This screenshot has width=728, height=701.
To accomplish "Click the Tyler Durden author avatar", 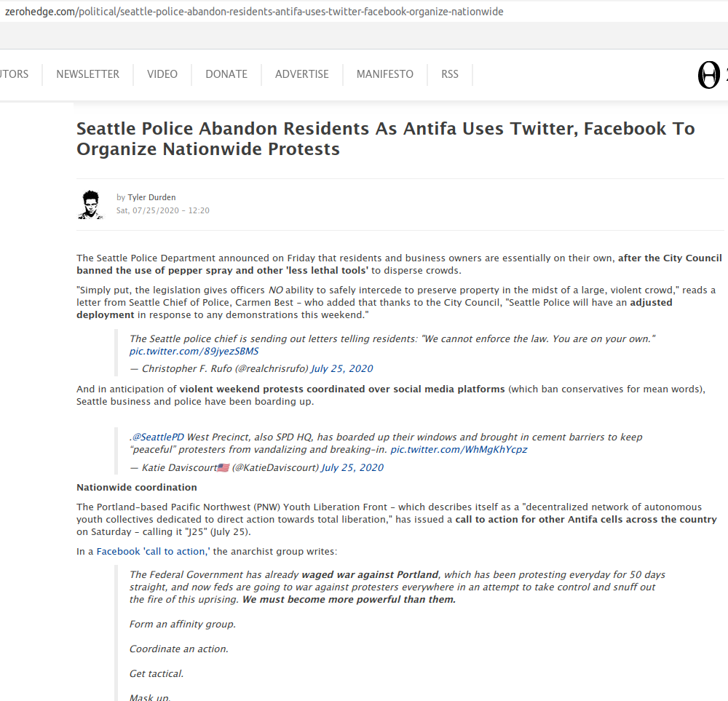I will [x=90, y=205].
